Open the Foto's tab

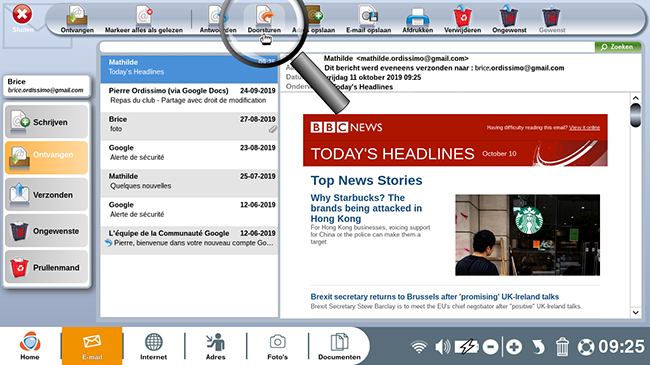click(277, 346)
